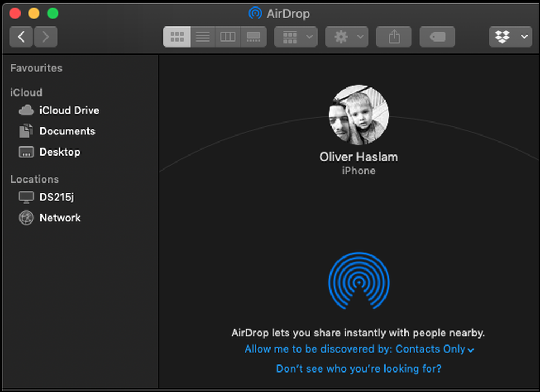Close the AirDrop window

click(x=15, y=13)
